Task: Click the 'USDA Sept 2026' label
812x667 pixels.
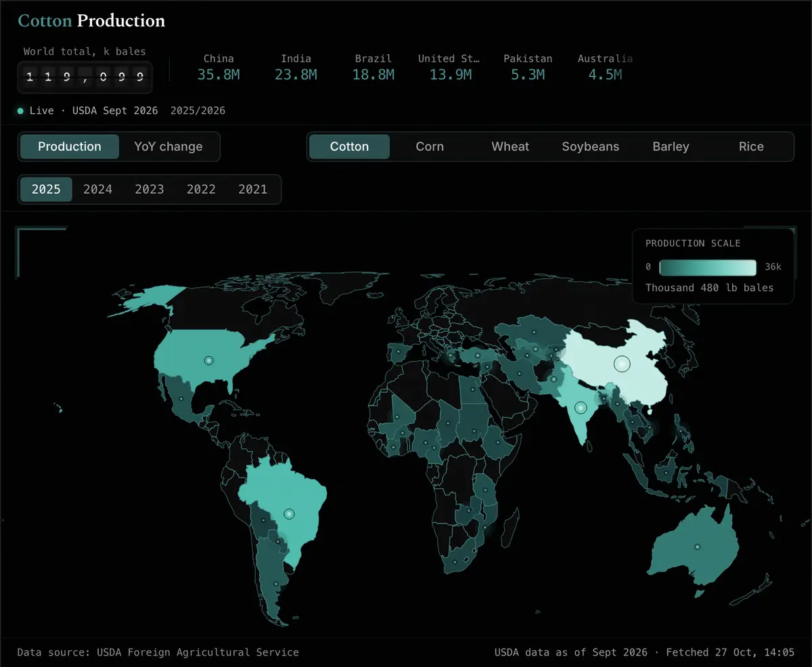Action: click(x=115, y=110)
